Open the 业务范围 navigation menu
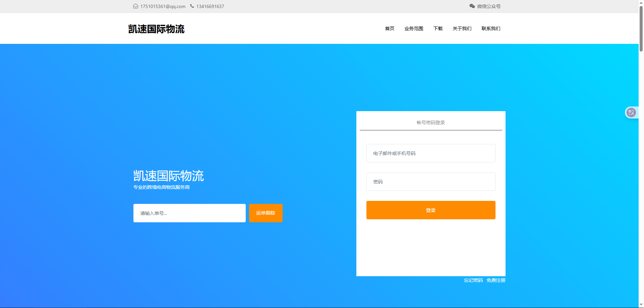Viewport: 644px width, 308px height. click(414, 28)
